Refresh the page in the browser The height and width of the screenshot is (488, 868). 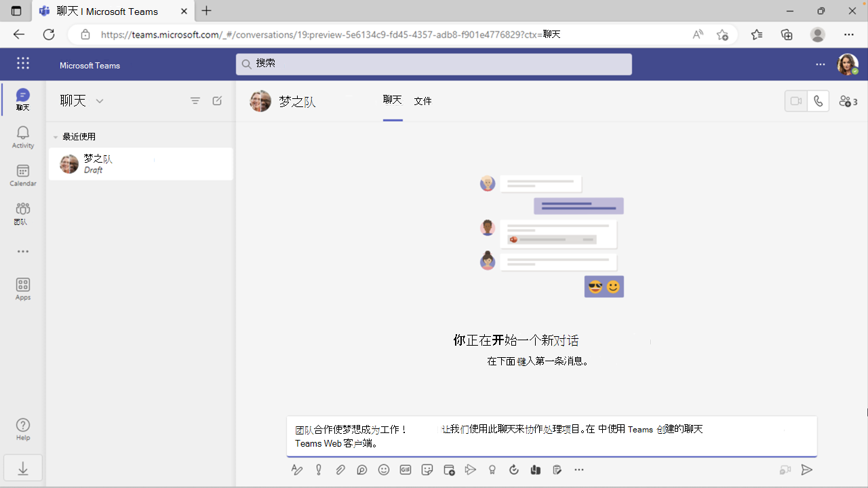[49, 35]
